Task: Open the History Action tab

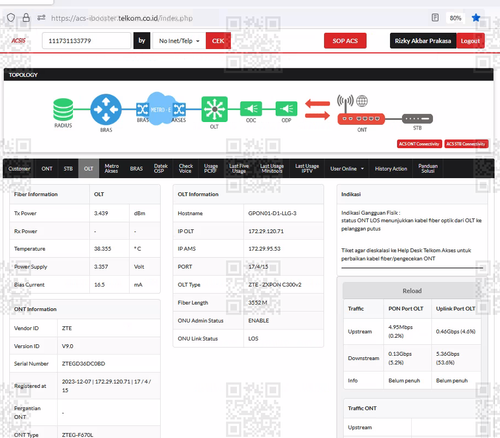Action: (391, 169)
